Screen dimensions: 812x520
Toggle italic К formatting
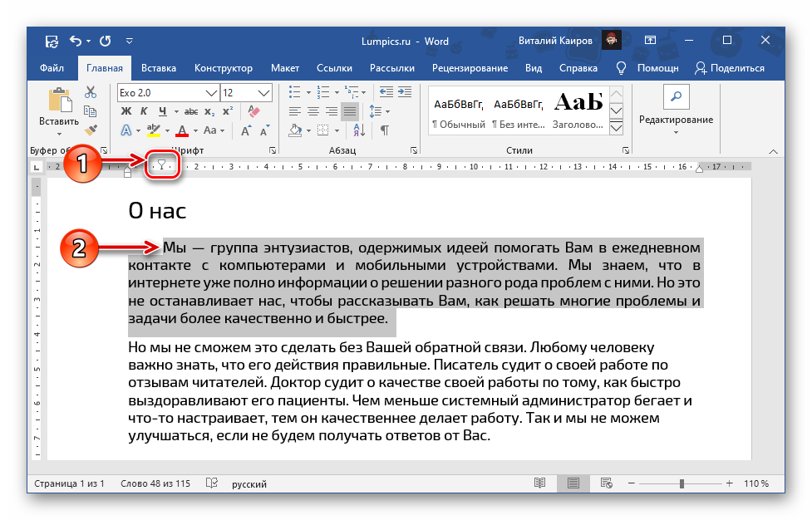point(145,110)
